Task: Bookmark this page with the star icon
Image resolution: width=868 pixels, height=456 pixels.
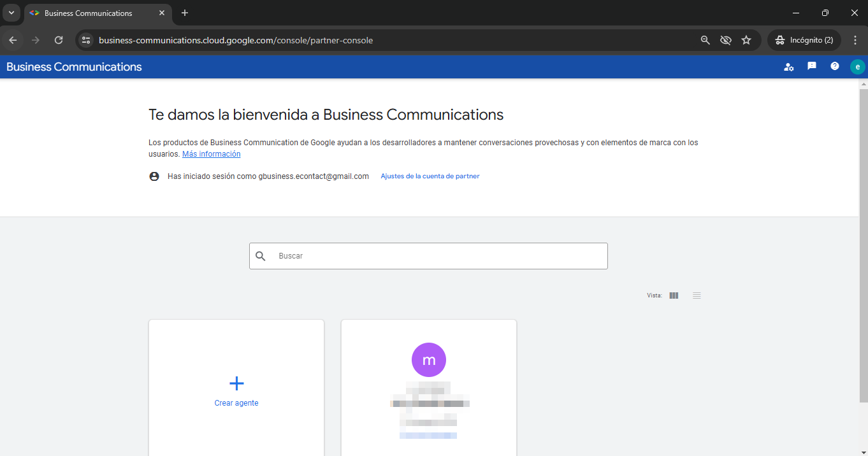Action: point(746,40)
